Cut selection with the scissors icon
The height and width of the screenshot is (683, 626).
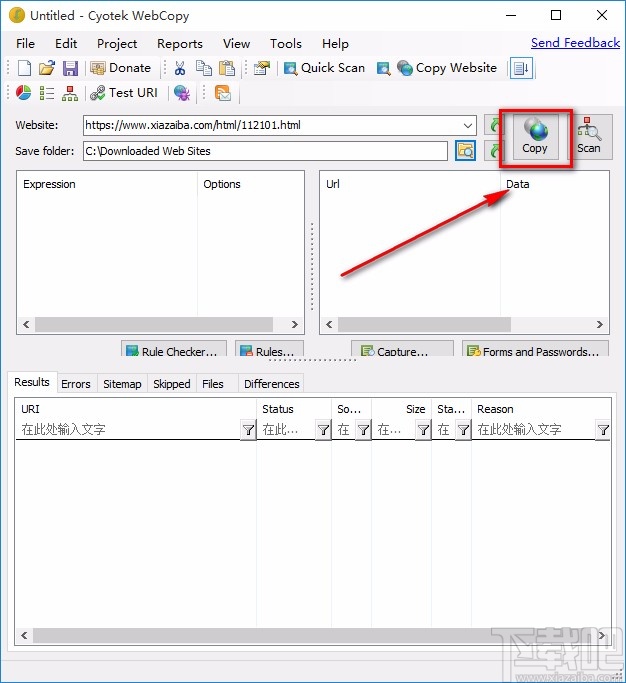(x=179, y=68)
